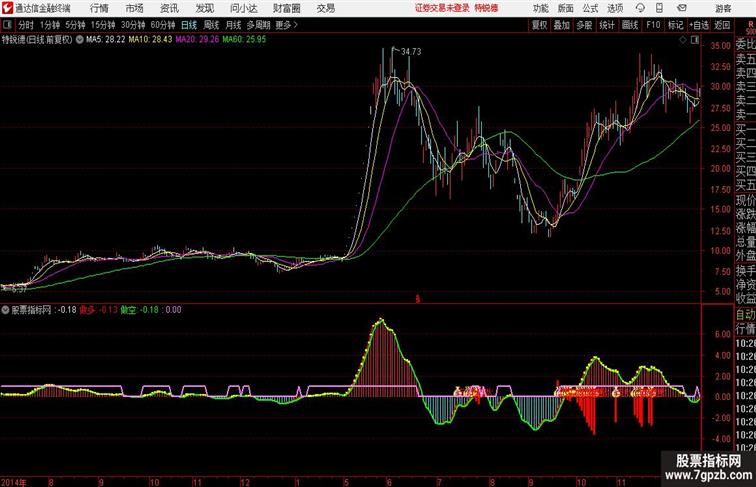Open the 财富圈 menu

pyautogui.click(x=286, y=8)
